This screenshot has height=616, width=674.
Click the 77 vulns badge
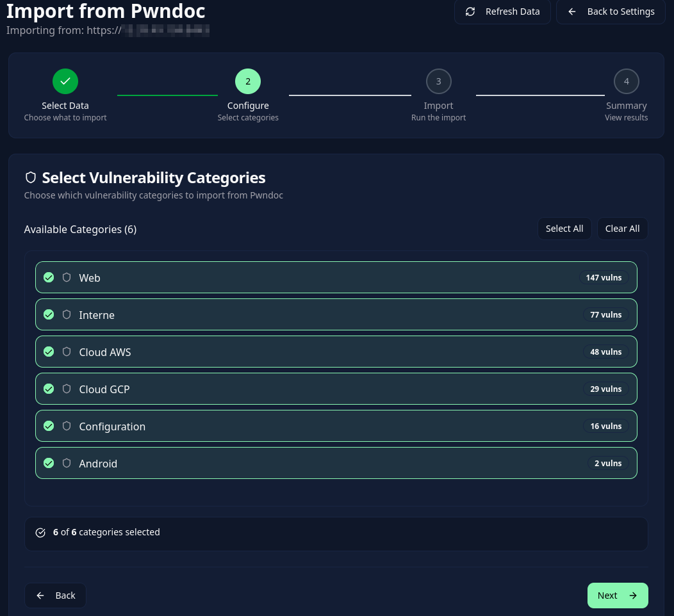(x=605, y=314)
